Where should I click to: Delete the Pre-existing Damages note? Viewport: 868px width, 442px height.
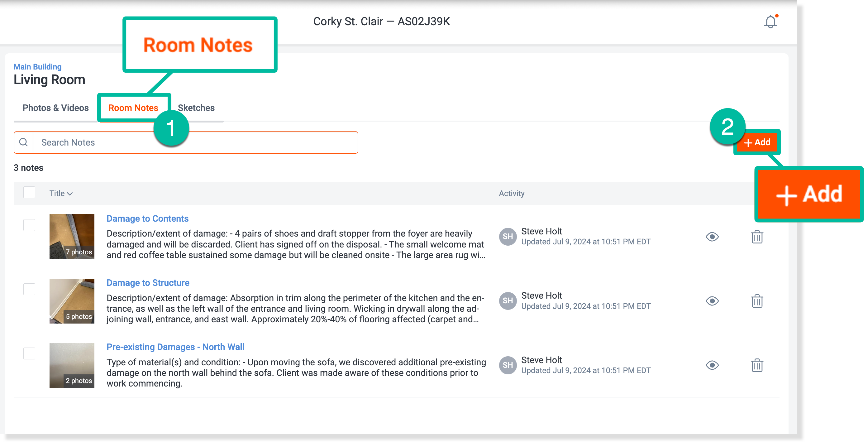[x=757, y=365]
